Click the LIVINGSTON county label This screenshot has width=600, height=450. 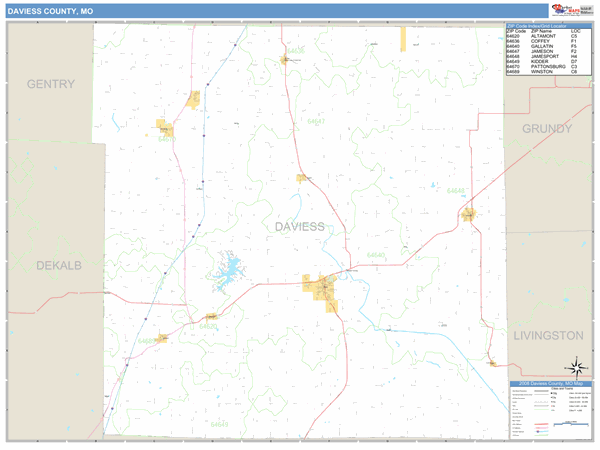pos(547,335)
